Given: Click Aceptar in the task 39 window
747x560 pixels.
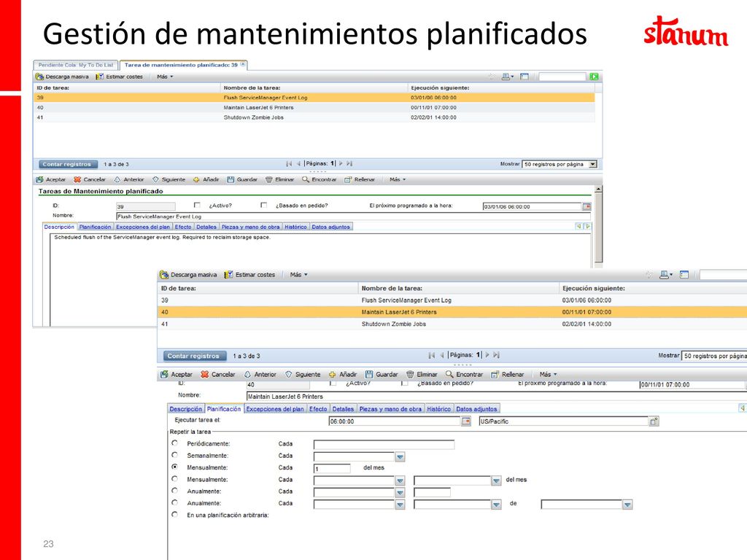Looking at the screenshot, I should point(51,179).
